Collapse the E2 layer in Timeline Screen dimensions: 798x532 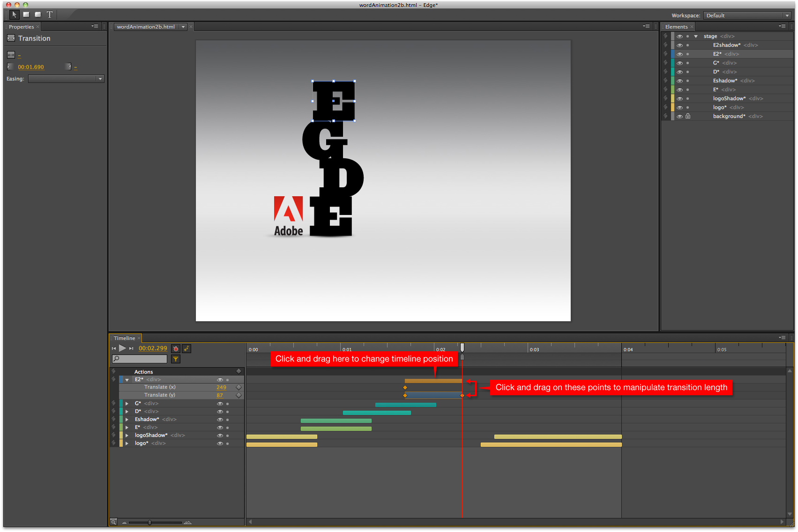point(127,380)
